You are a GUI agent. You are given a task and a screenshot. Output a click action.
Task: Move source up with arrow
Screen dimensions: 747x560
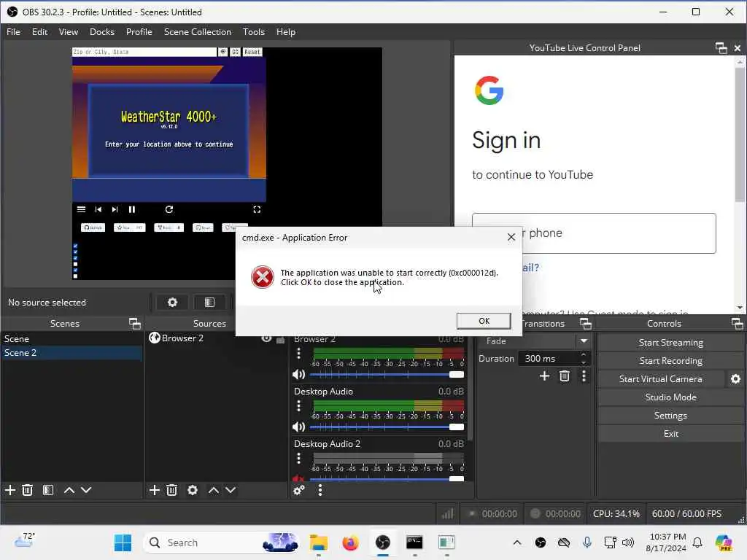coord(214,490)
